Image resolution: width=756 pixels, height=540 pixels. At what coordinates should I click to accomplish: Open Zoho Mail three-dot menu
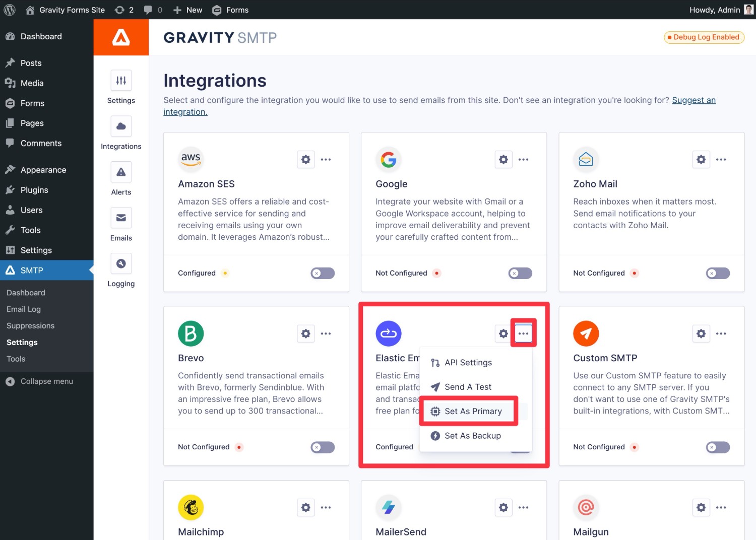(721, 160)
